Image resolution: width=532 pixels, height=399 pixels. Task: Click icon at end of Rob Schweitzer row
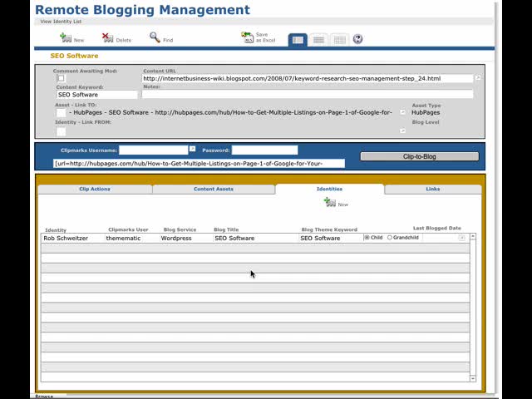[461, 238]
